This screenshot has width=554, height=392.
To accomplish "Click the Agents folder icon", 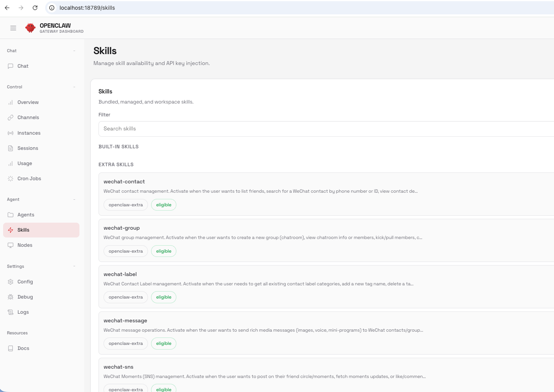I will coord(11,214).
